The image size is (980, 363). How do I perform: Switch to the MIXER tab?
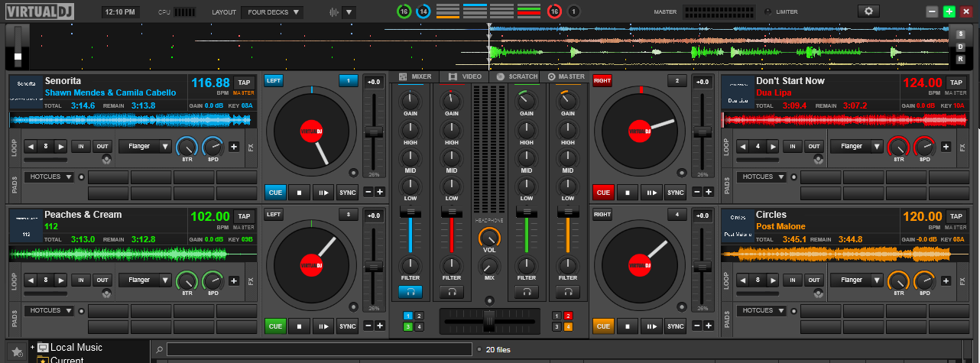click(x=415, y=76)
